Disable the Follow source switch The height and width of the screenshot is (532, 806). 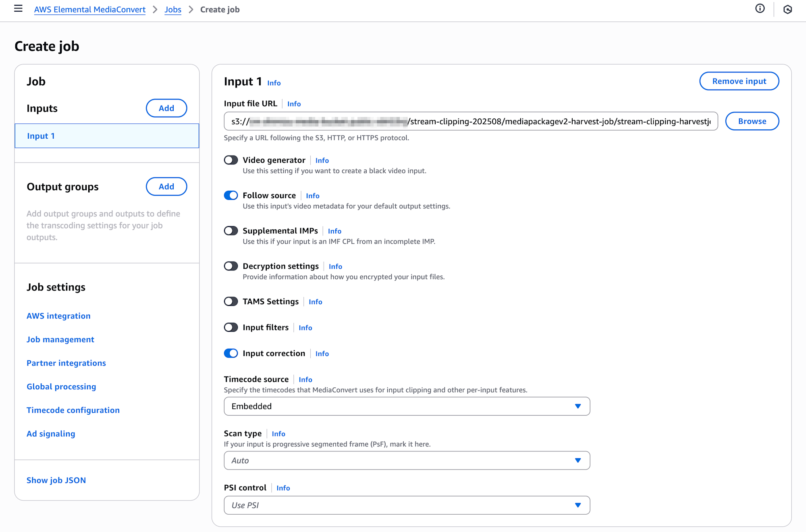[231, 195]
